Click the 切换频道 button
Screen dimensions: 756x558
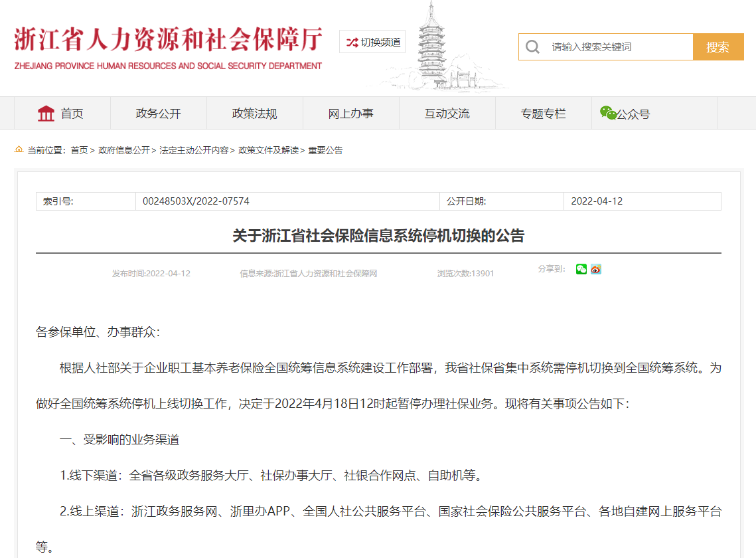pos(372,42)
